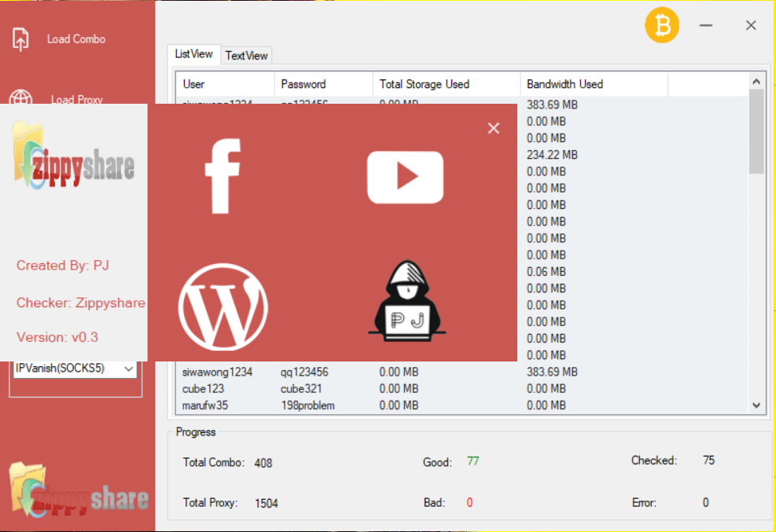776x532 pixels.
Task: Click the Zippyshare logo at the sidebar bottom
Action: [x=78, y=490]
